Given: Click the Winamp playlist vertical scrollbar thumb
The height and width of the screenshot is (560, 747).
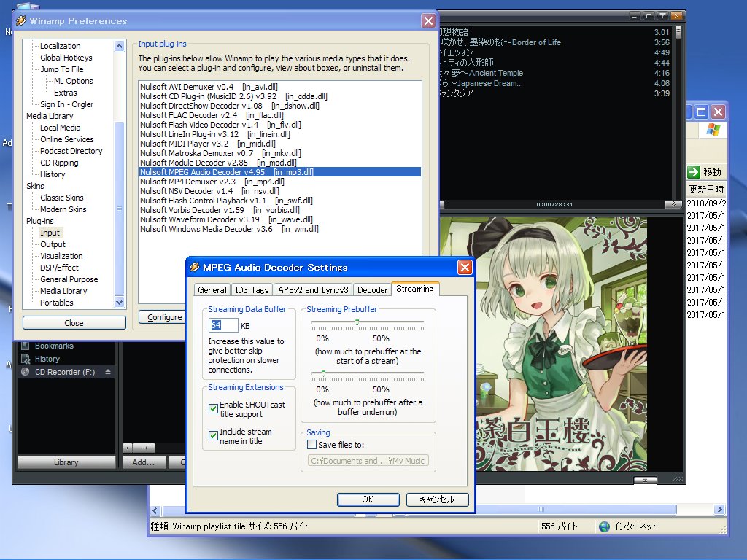Looking at the screenshot, I should [678, 32].
